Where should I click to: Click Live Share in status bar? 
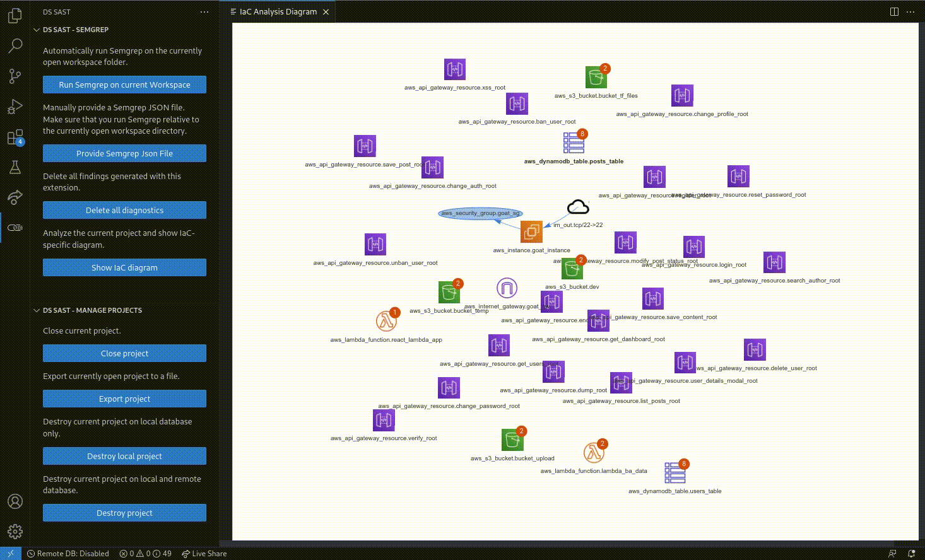(x=204, y=554)
